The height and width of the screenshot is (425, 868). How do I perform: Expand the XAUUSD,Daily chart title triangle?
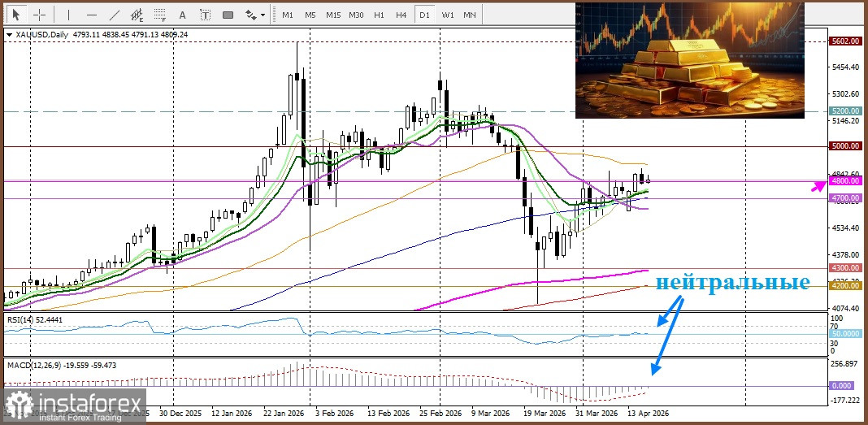(9, 35)
